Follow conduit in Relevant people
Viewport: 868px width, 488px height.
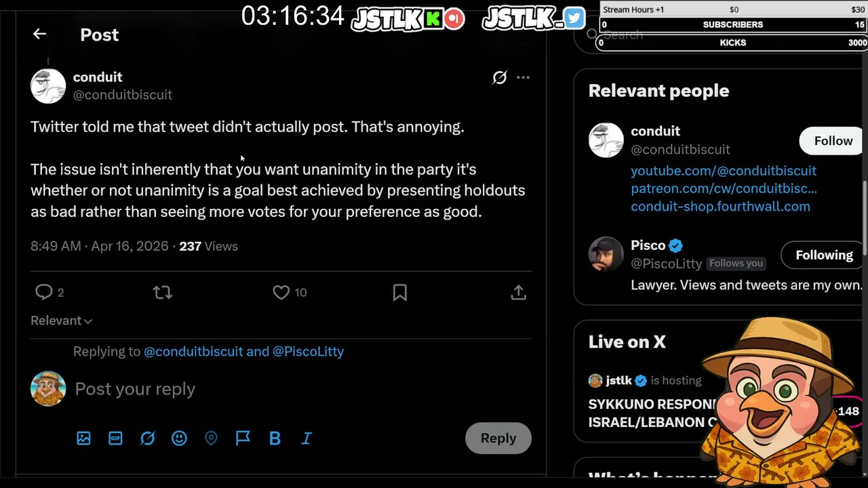833,141
